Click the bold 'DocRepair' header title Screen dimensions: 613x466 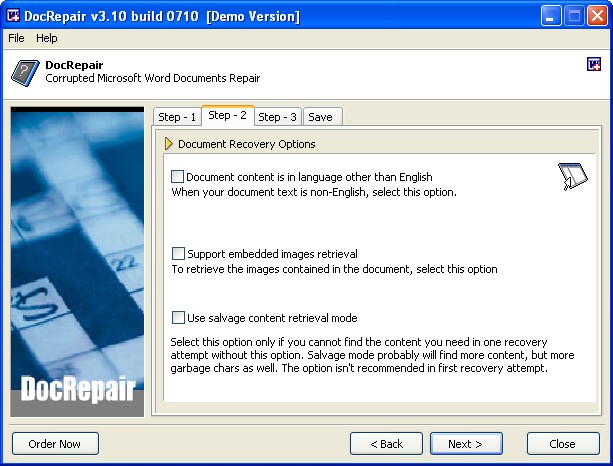[74, 65]
